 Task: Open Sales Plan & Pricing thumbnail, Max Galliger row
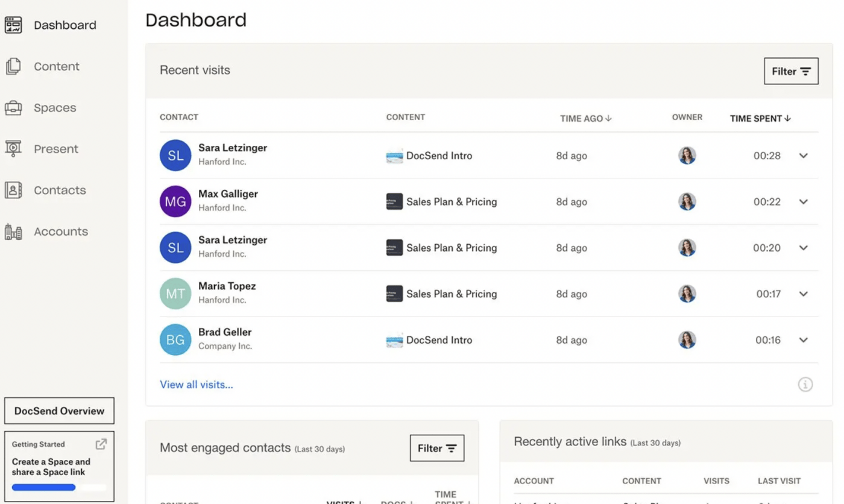point(394,201)
